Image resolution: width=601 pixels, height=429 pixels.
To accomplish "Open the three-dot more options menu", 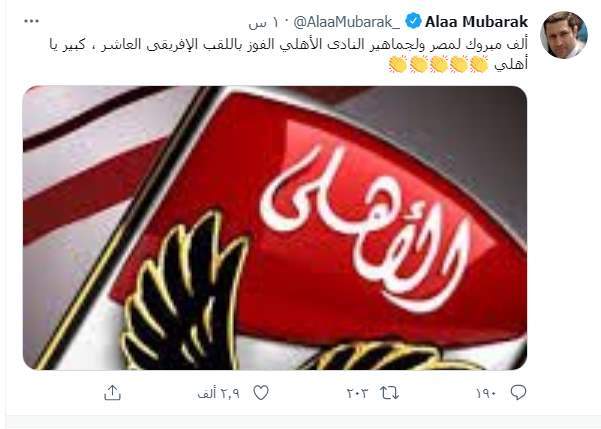I will 31,21.
